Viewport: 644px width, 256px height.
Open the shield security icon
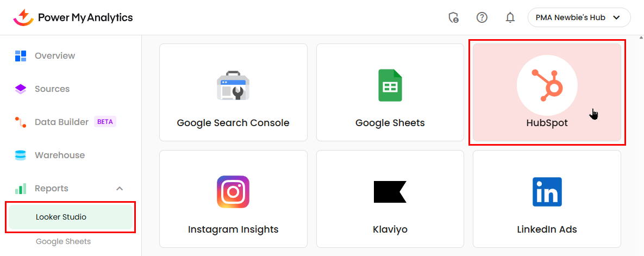[x=453, y=17]
